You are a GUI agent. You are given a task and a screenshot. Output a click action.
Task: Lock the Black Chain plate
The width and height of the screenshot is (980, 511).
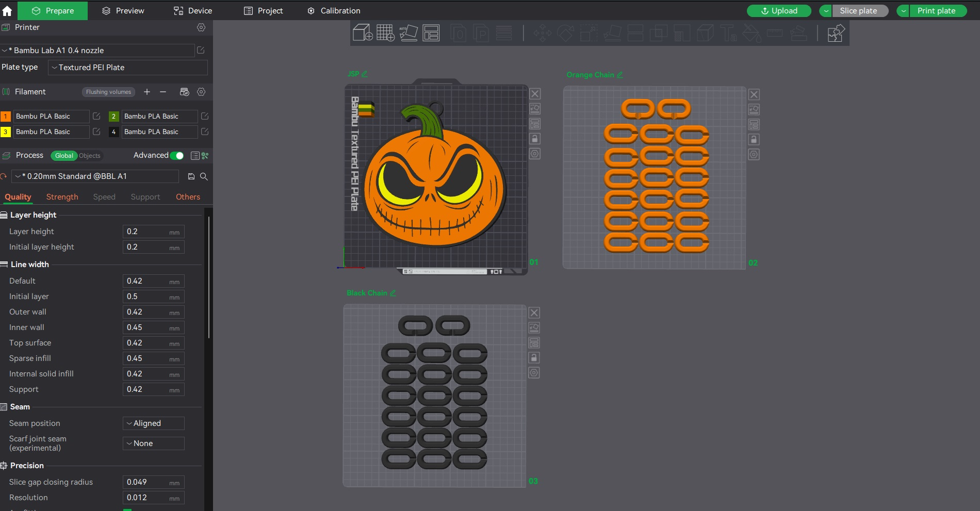(534, 358)
